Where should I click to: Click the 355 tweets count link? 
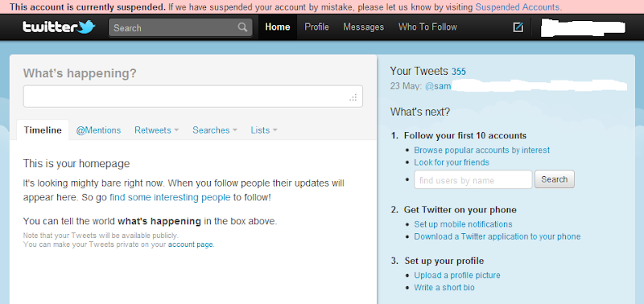459,72
